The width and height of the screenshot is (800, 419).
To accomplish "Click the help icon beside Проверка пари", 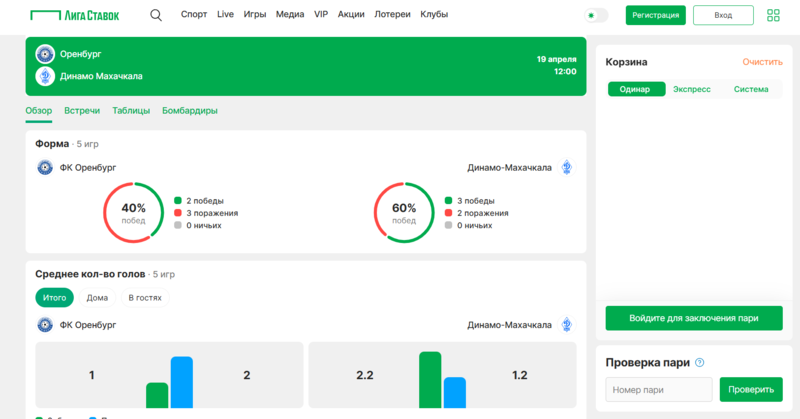I will coord(700,363).
